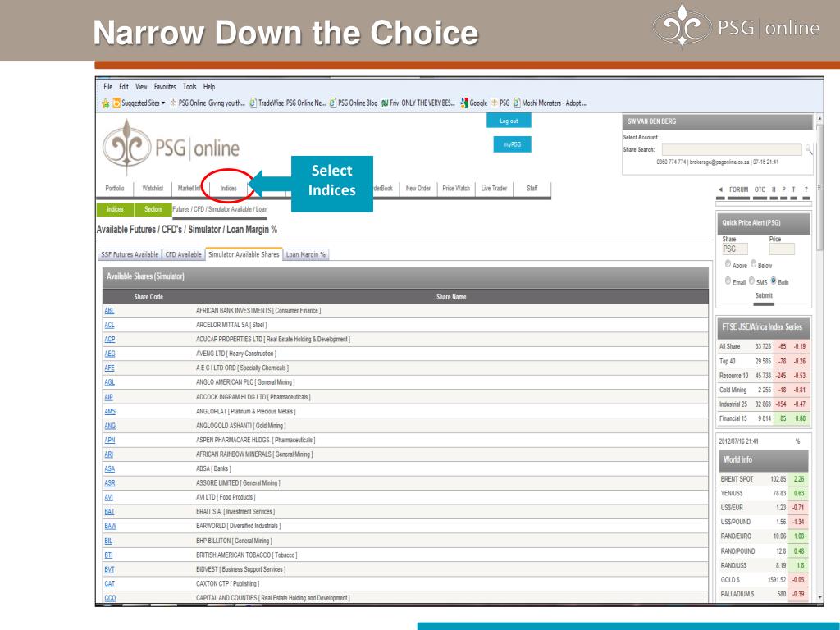Switch to SSF Futures Available tab
The image size is (840, 630).
[x=130, y=255]
